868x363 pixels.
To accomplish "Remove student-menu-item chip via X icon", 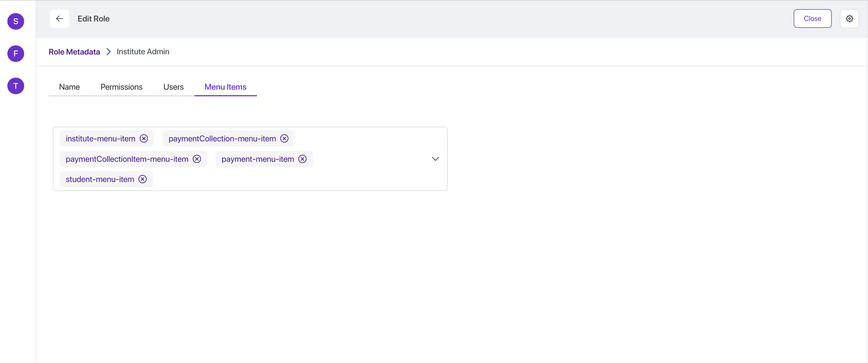I will tap(143, 179).
